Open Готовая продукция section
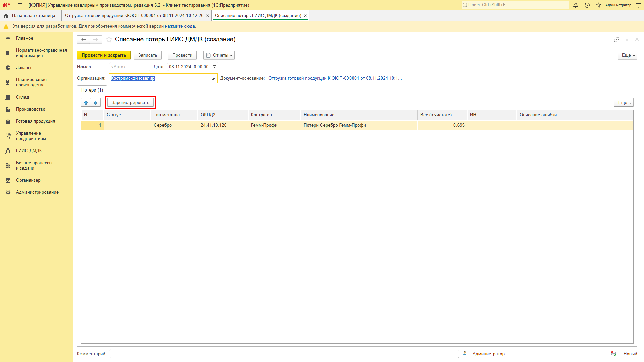644x362 pixels. (36, 121)
